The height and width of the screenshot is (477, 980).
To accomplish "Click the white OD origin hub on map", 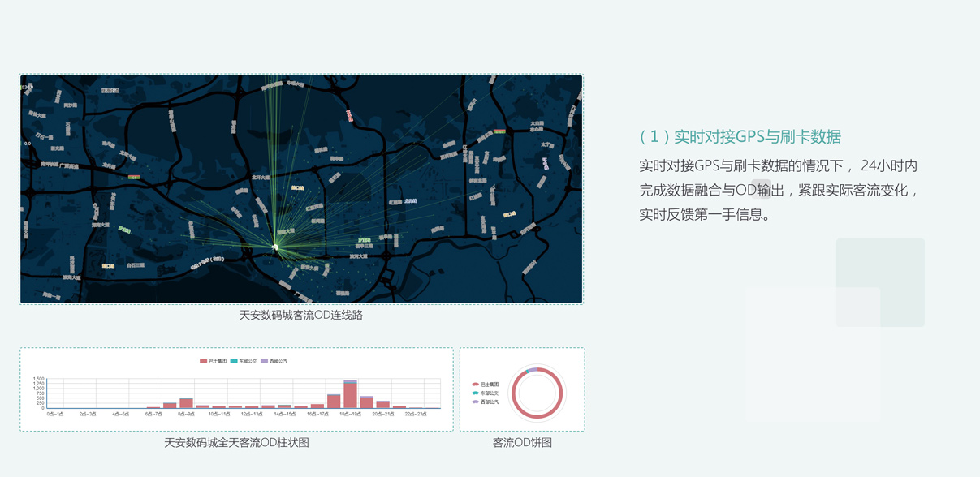I will (275, 247).
